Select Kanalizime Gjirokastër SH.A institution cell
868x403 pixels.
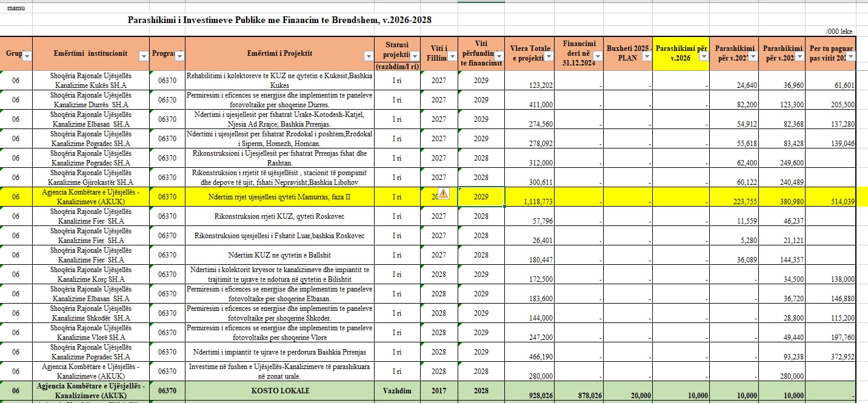click(x=91, y=177)
